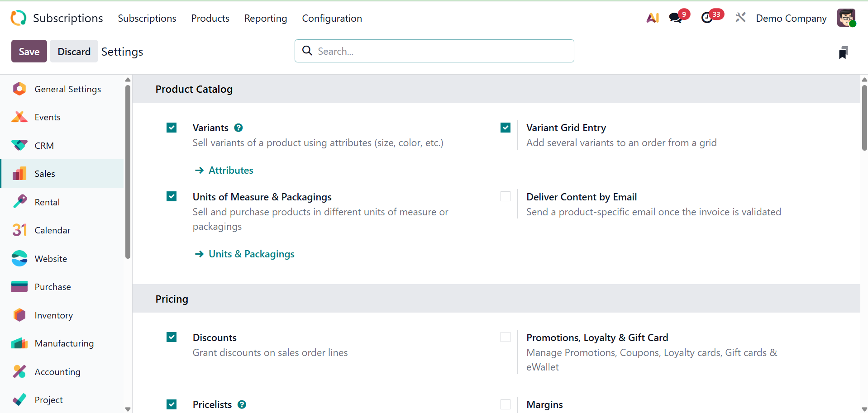Disable the Variants checkbox
The image size is (868, 413).
[x=172, y=128]
